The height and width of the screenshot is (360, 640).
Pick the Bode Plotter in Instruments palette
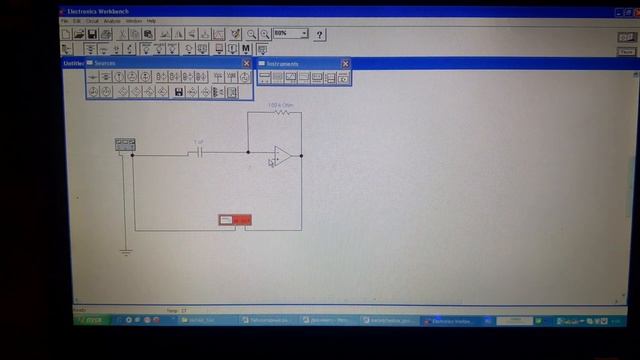[304, 77]
